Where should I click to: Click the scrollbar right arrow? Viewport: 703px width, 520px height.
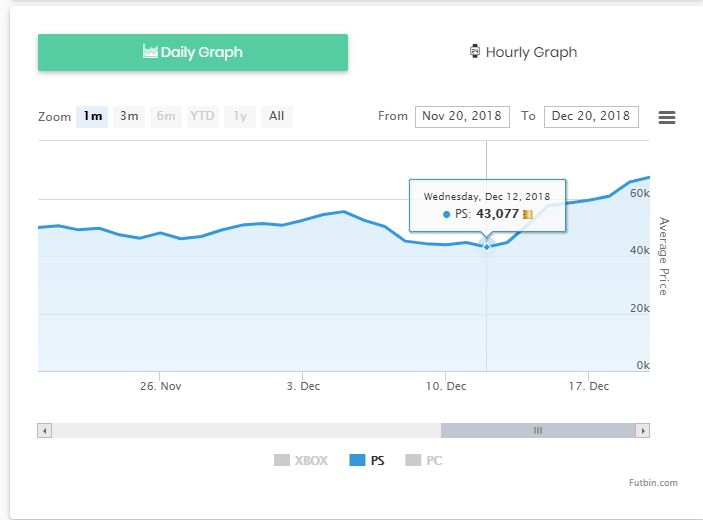[x=643, y=431]
